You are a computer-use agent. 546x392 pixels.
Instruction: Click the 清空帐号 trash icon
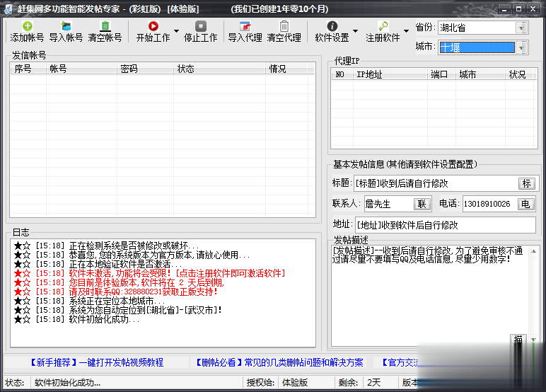click(x=105, y=26)
